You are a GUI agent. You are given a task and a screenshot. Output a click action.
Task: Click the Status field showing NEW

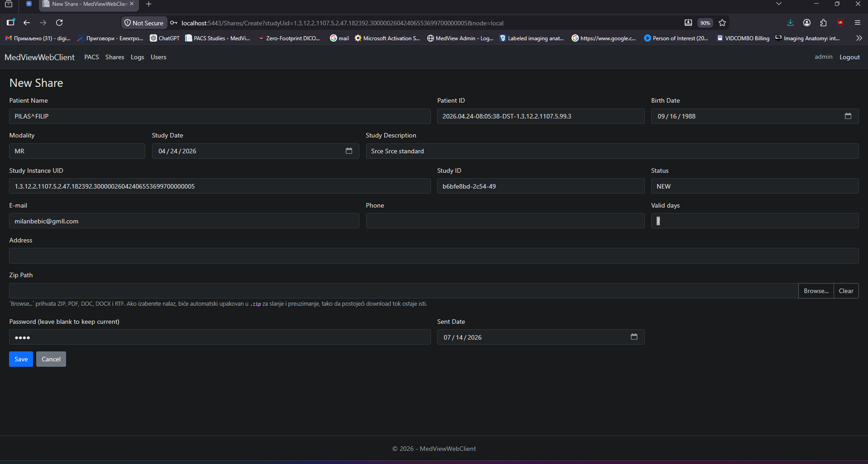(755, 186)
